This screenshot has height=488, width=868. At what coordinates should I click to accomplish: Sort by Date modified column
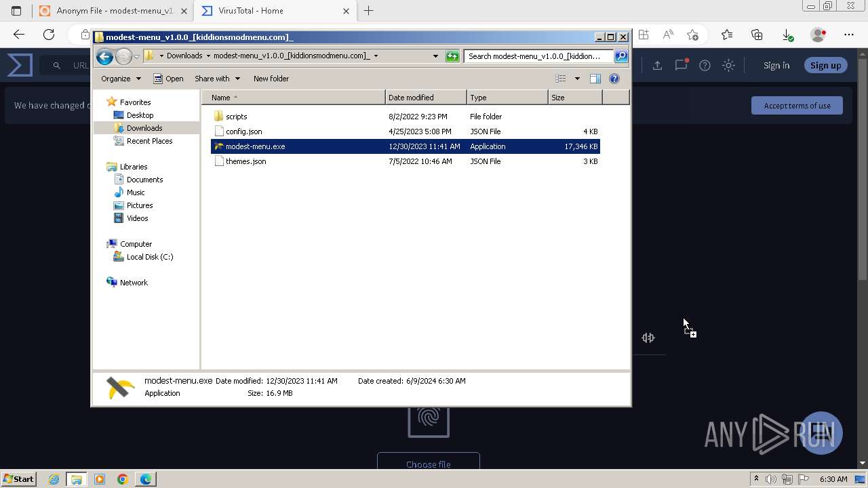click(426, 98)
